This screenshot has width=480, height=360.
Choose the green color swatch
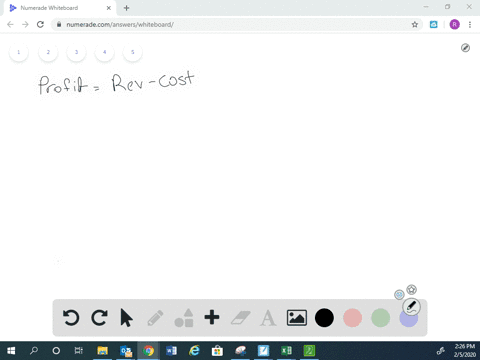click(x=380, y=318)
